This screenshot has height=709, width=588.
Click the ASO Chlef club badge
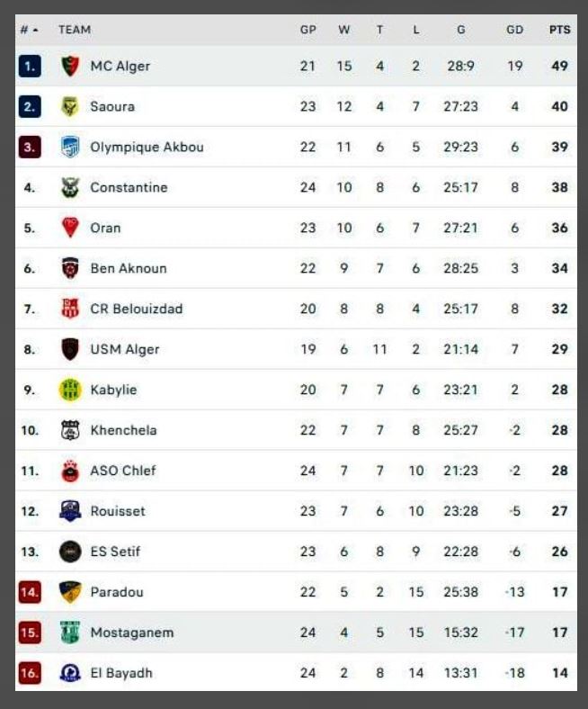pos(70,471)
